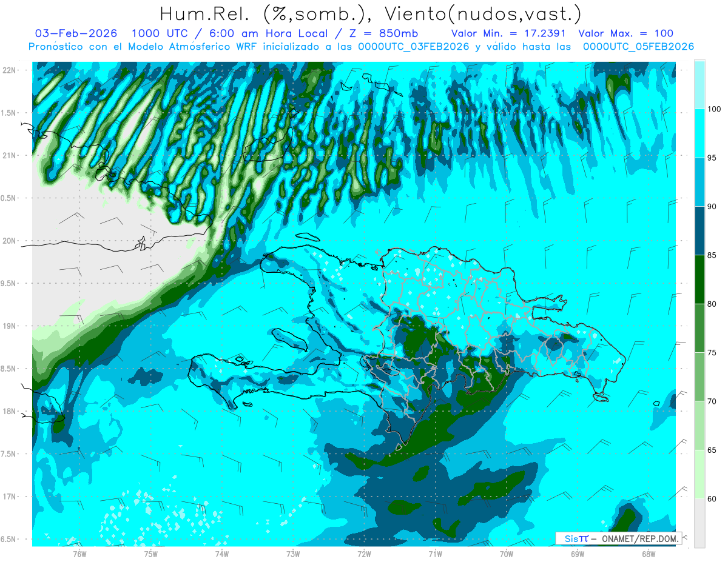Click the latitude label '7.5N'
The width and height of the screenshot is (728, 562).
tap(9, 454)
